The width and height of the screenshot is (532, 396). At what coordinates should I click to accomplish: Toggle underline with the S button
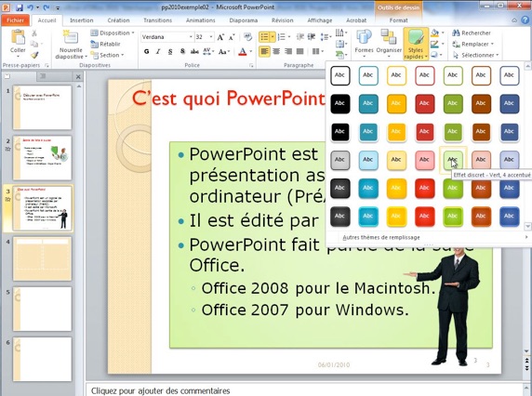[170, 51]
